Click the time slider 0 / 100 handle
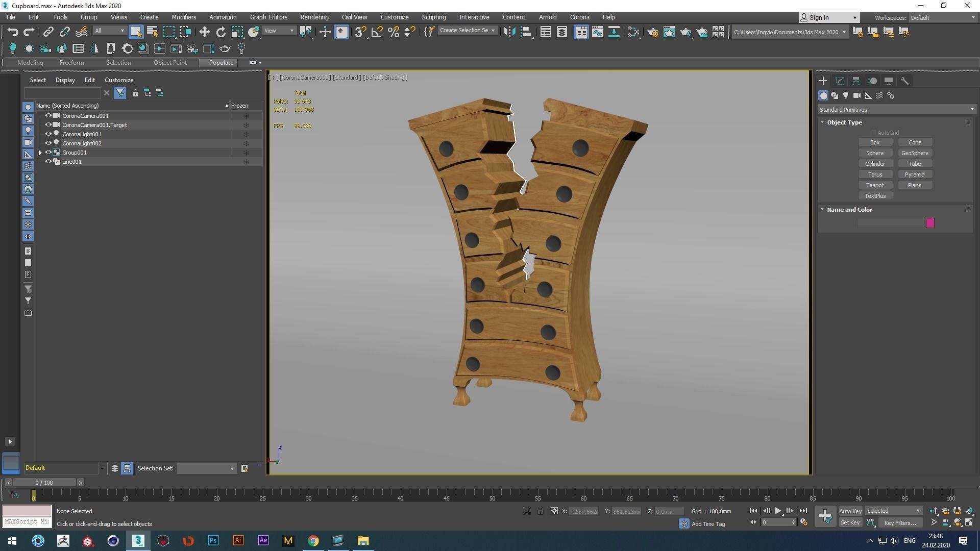The width and height of the screenshot is (980, 551). pyautogui.click(x=44, y=483)
